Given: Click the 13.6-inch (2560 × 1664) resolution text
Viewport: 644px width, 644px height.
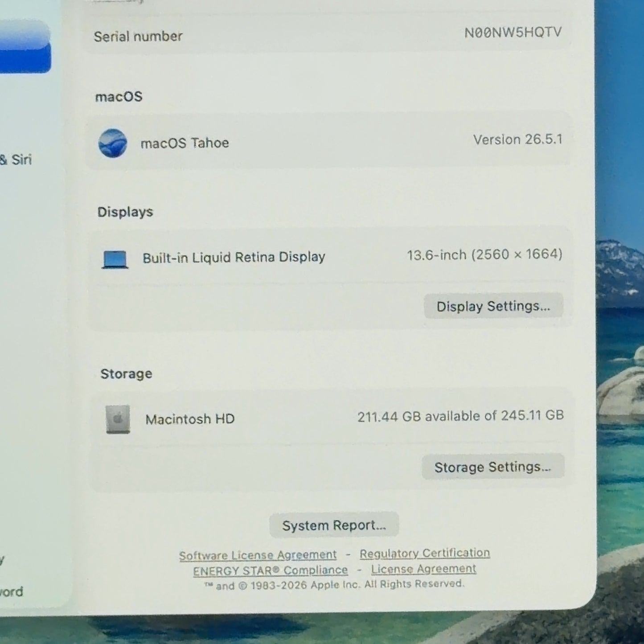Looking at the screenshot, I should [x=484, y=254].
